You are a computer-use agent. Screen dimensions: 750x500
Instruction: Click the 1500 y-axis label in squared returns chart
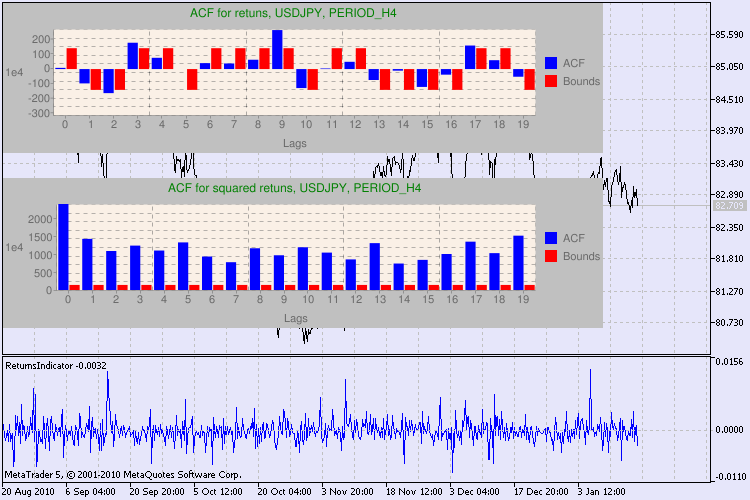[x=40, y=237]
